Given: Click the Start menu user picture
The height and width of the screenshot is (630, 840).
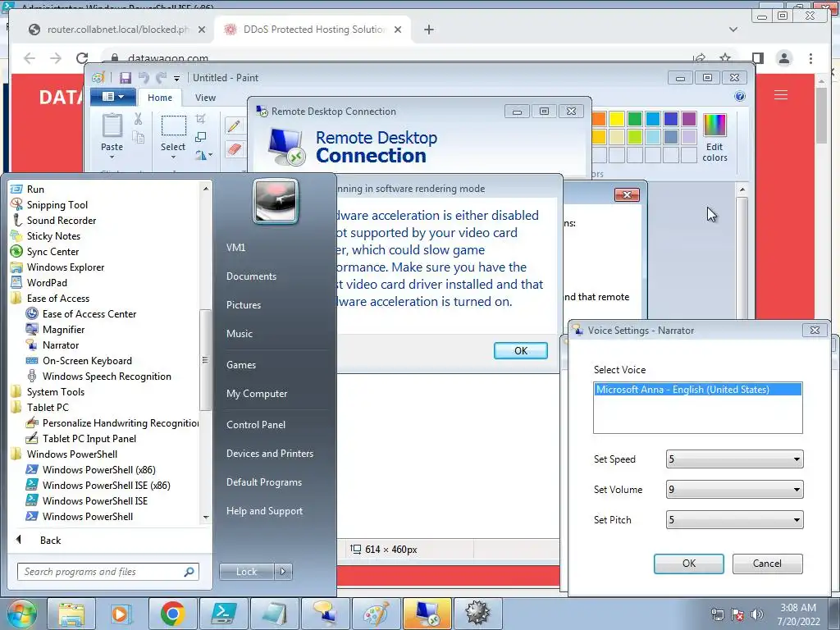Looking at the screenshot, I should (x=276, y=201).
